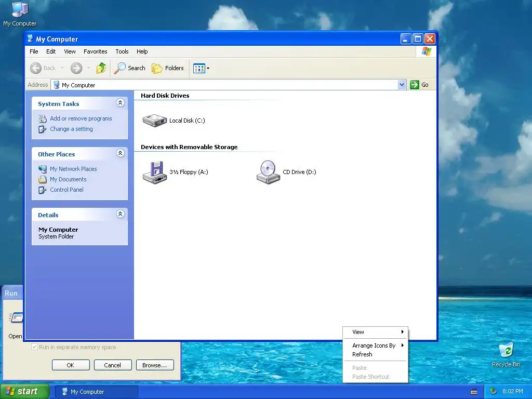The height and width of the screenshot is (399, 532).
Task: Toggle Run in separate memory space checkbox
Action: [34, 347]
